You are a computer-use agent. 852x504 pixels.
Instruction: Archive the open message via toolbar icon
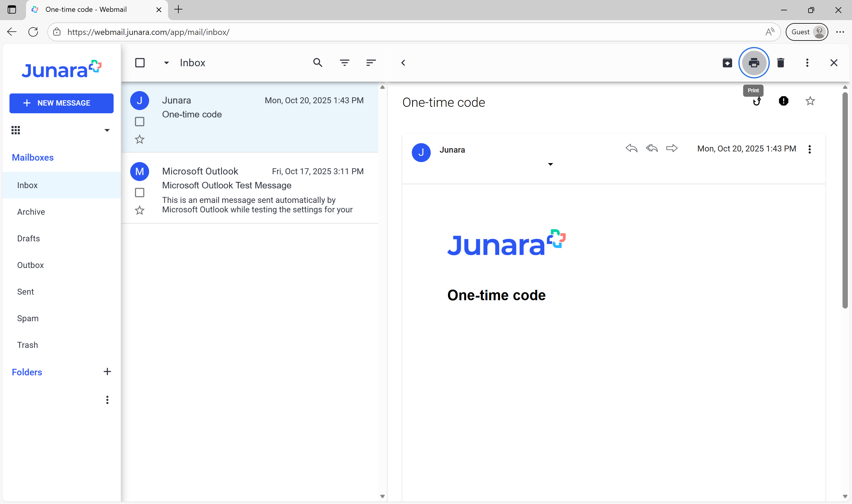[x=727, y=63]
